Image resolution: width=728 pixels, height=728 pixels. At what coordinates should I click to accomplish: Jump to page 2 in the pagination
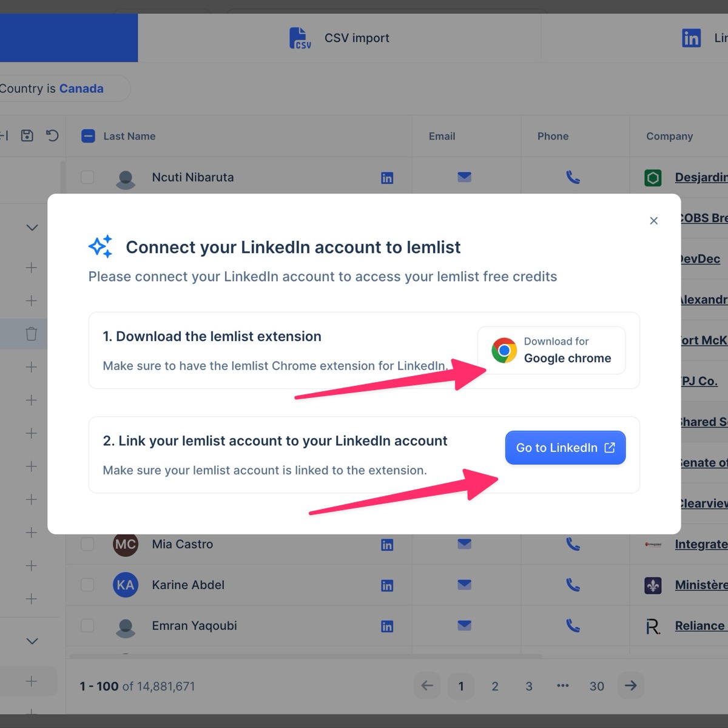pyautogui.click(x=495, y=686)
